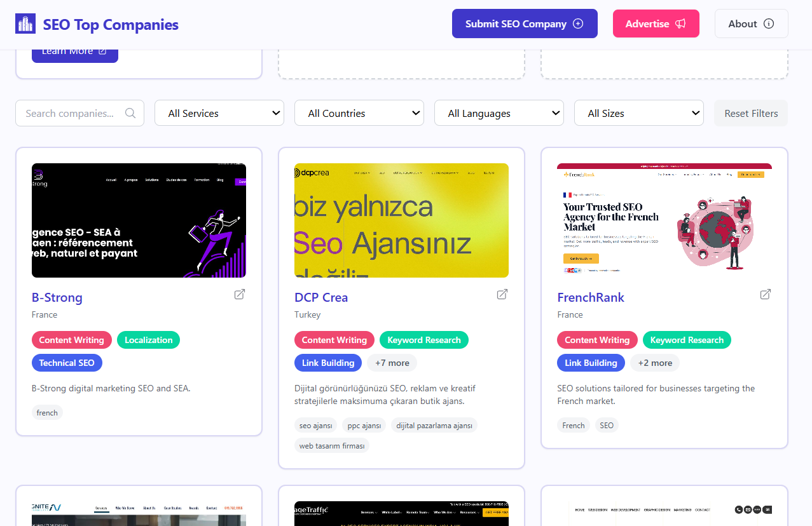Click the dijital pazarlama ajansı chip
The image size is (812, 526).
(434, 426)
